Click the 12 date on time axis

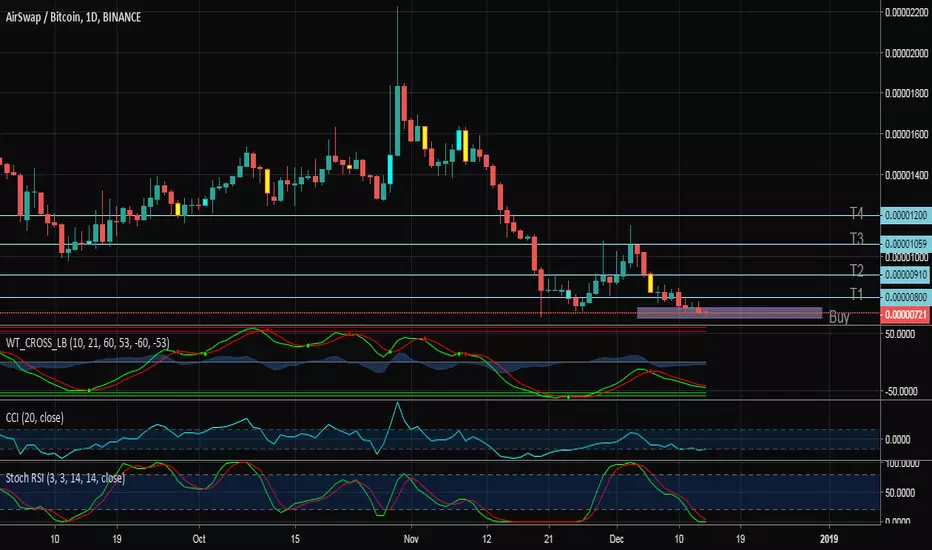pyautogui.click(x=487, y=539)
